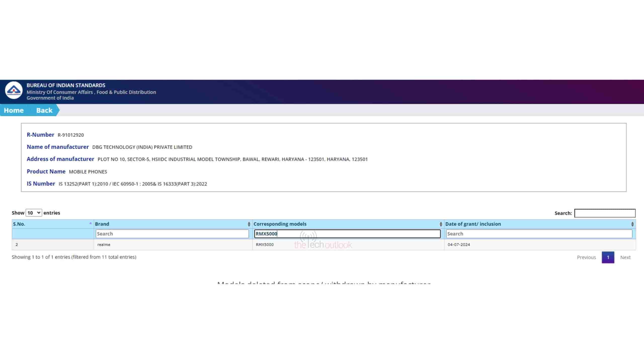Click the Brand column search box
The height and width of the screenshot is (362, 644).
coord(172,234)
